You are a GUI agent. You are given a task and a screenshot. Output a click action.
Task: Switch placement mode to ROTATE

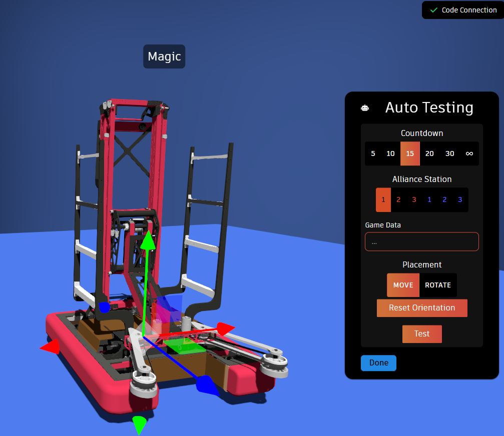[438, 285]
